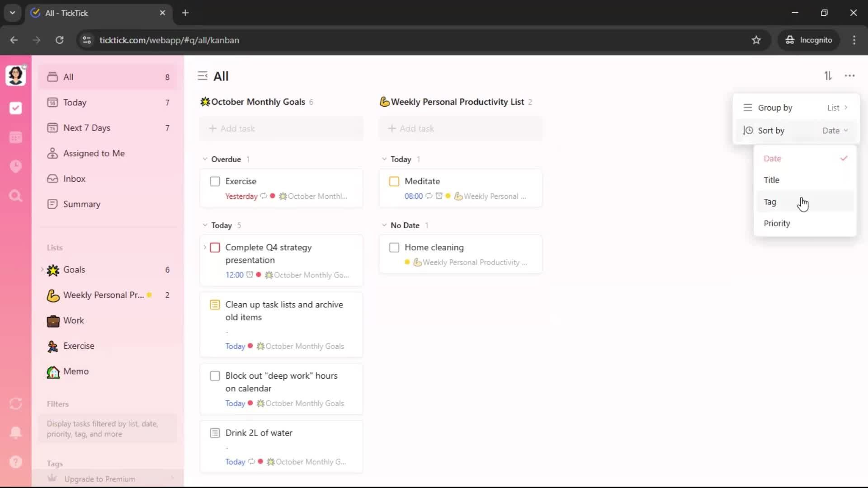Image resolution: width=868 pixels, height=488 pixels.
Task: Open the Pomodoro focus clock icon
Action: pyautogui.click(x=16, y=166)
